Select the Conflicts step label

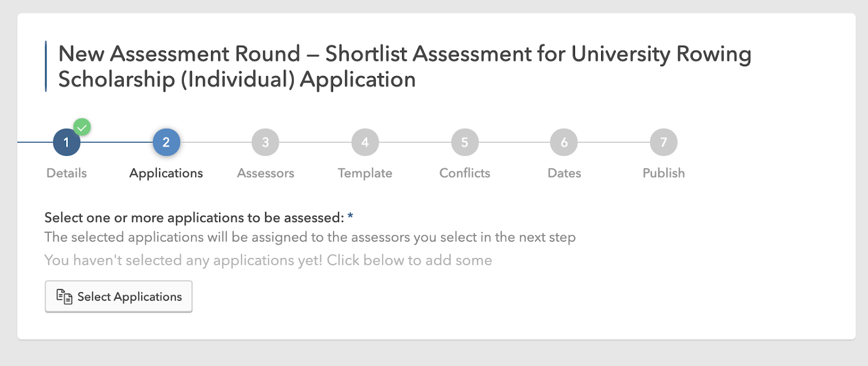(x=465, y=173)
